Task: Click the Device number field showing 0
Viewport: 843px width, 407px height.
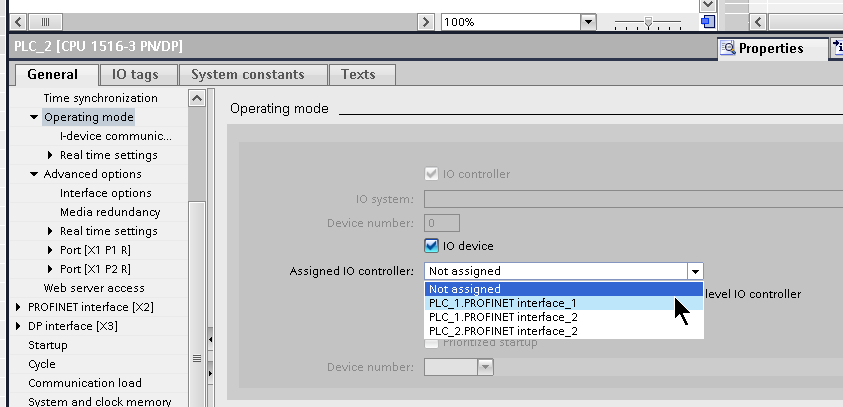Action: tap(442, 223)
